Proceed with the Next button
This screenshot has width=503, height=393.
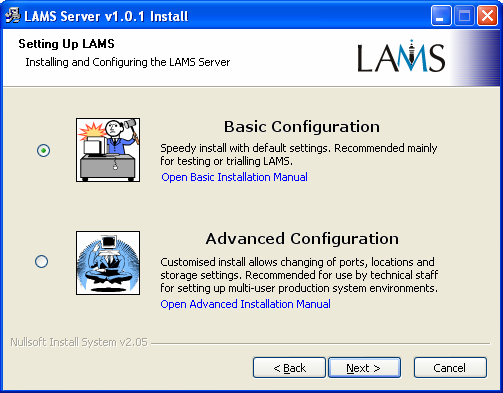pyautogui.click(x=364, y=368)
